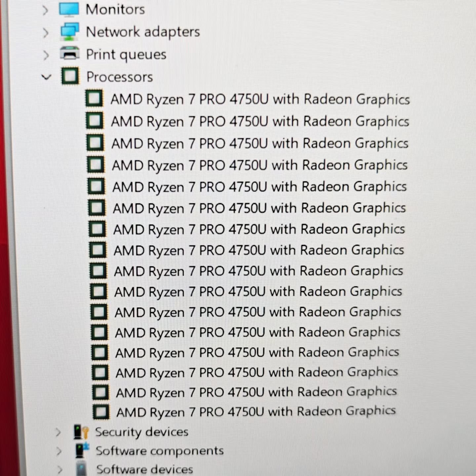The width and height of the screenshot is (476, 476).
Task: Expand the Monitors category
Action: (x=45, y=10)
